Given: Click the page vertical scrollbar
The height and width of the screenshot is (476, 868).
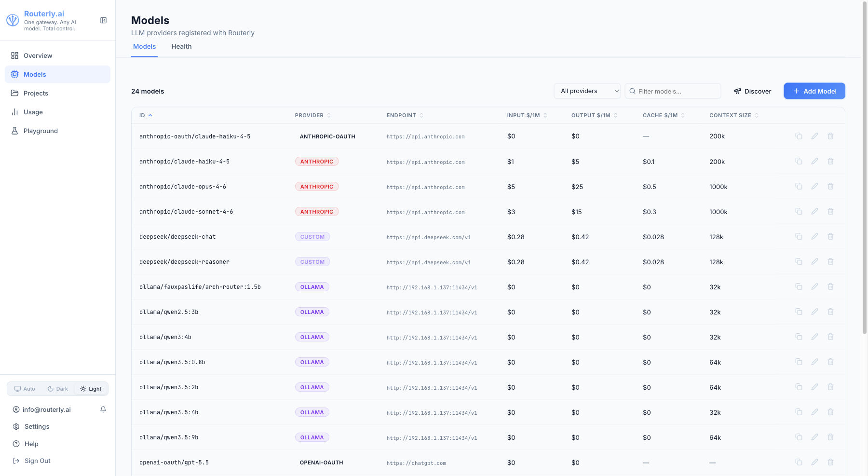Looking at the screenshot, I should (865, 167).
